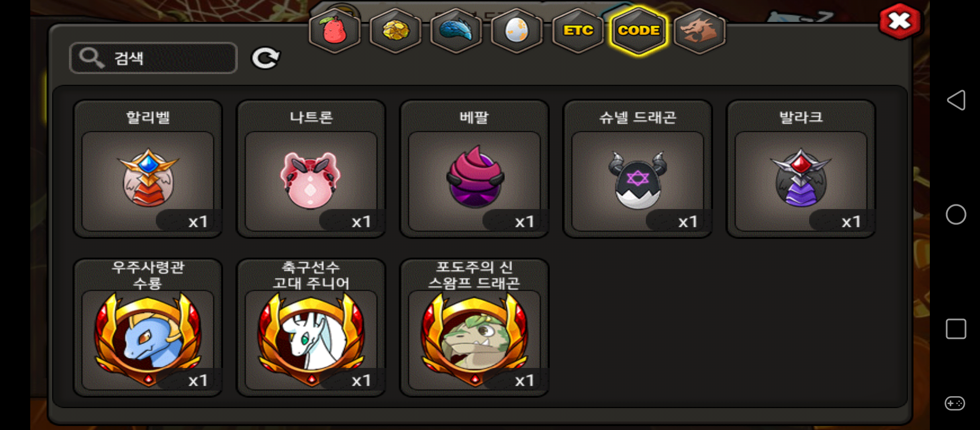Select the 발라크 egg item
Screen dimensions: 980x430
[x=801, y=169]
